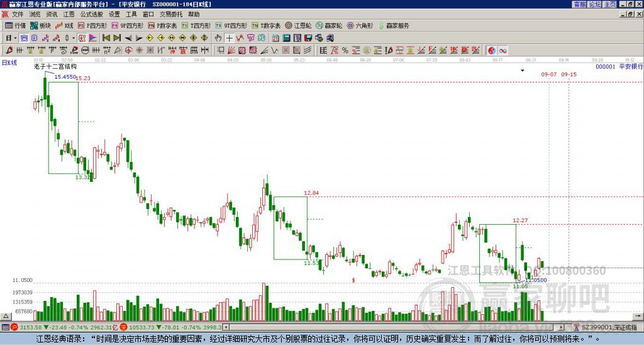Click the 日K线 chart label
644x345 pixels.
pos(9,63)
